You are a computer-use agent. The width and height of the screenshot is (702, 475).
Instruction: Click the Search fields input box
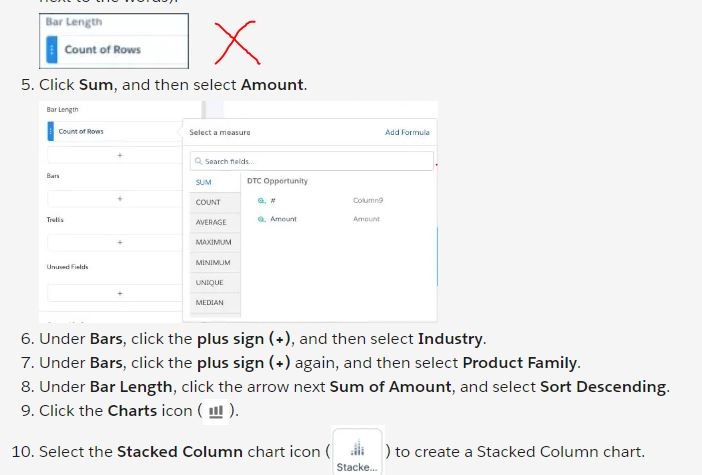coord(312,161)
